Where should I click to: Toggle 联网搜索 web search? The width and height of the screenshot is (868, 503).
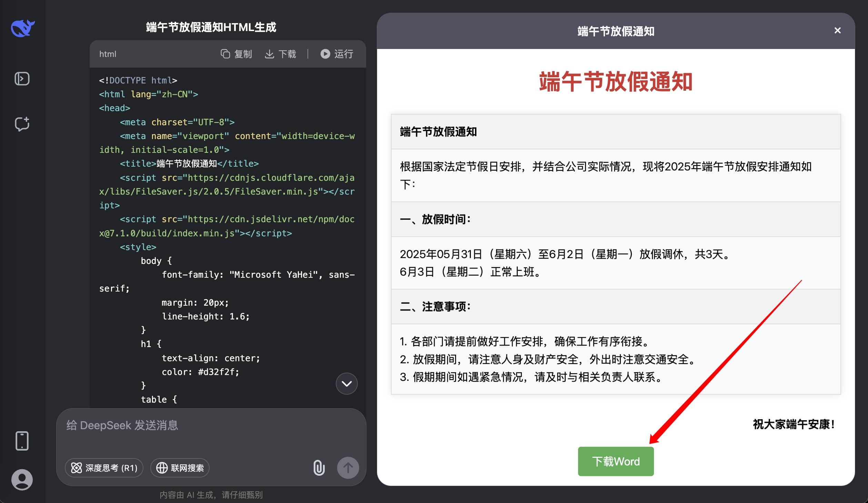pyautogui.click(x=180, y=468)
